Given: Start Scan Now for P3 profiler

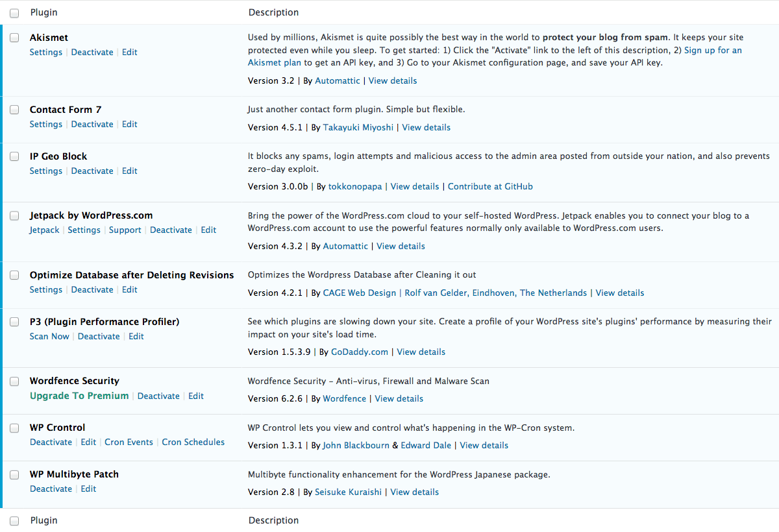Looking at the screenshot, I should coord(49,336).
